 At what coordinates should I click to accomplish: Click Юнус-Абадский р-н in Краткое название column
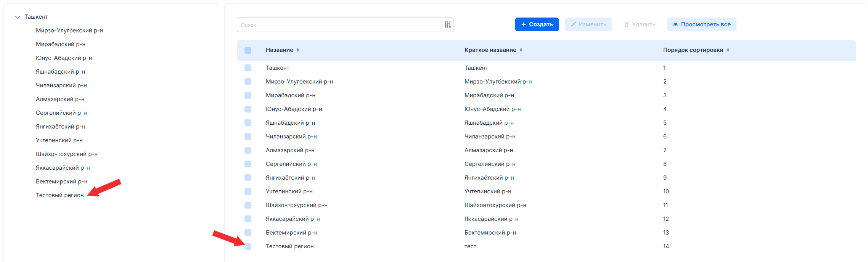click(493, 109)
